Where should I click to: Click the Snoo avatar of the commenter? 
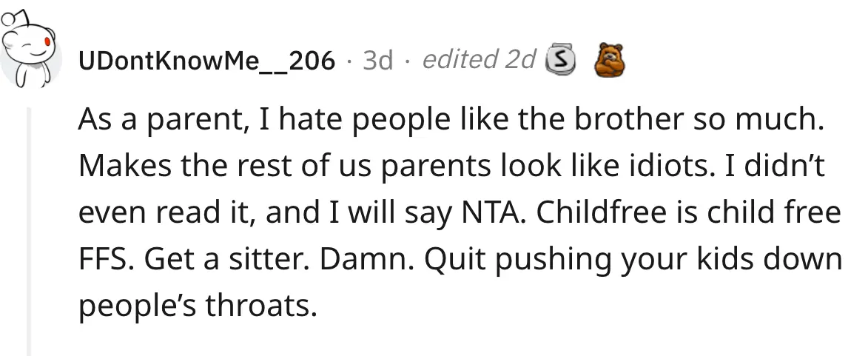point(32,50)
